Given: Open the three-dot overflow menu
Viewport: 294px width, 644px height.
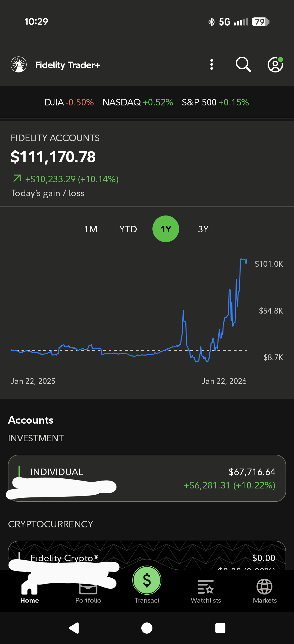Looking at the screenshot, I should tap(212, 65).
